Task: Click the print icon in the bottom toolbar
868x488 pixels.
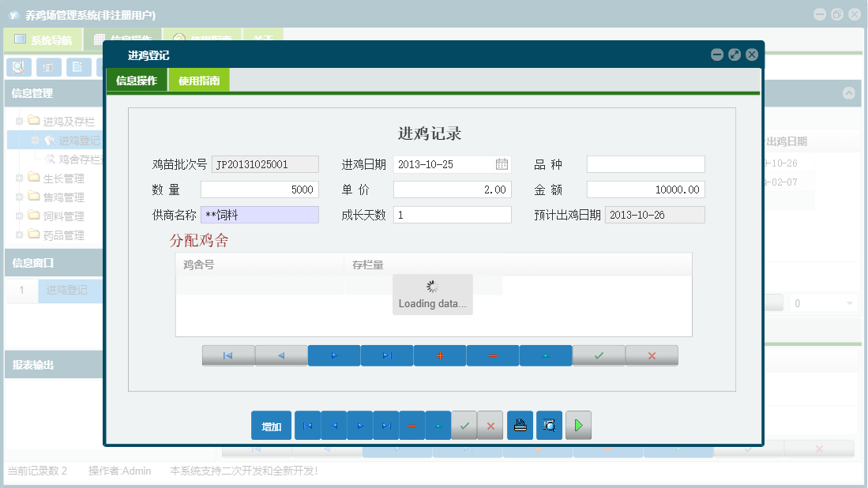Action: [x=520, y=425]
